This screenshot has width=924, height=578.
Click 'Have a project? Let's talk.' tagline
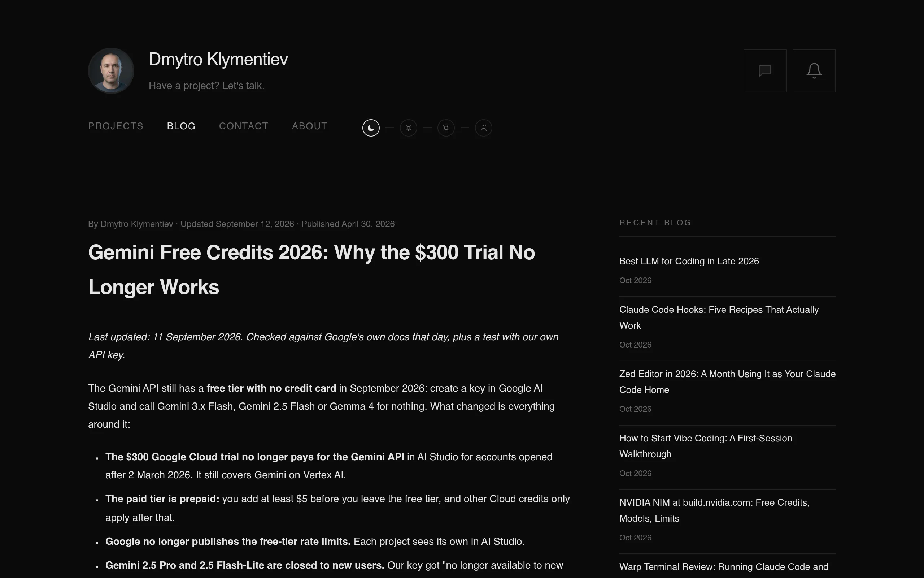pyautogui.click(x=206, y=86)
